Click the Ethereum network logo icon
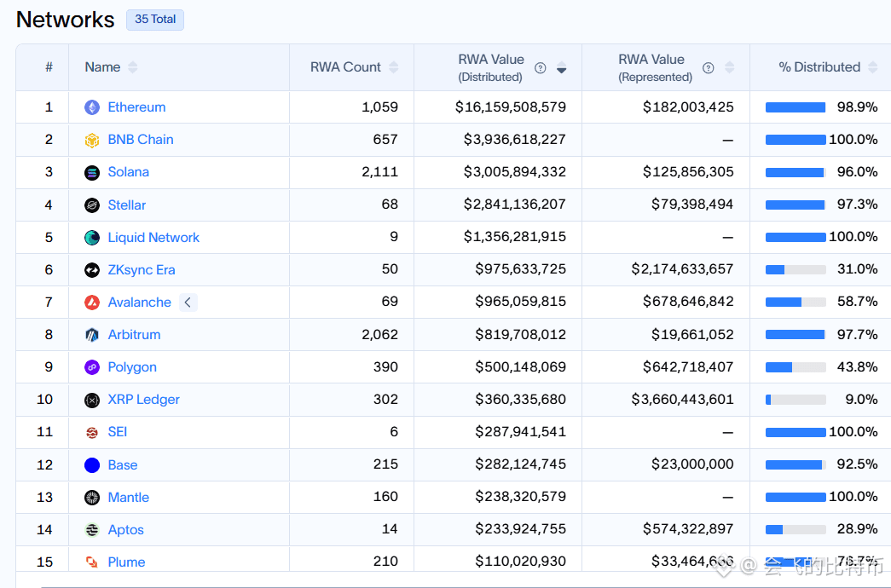Image resolution: width=891 pixels, height=588 pixels. tap(92, 107)
